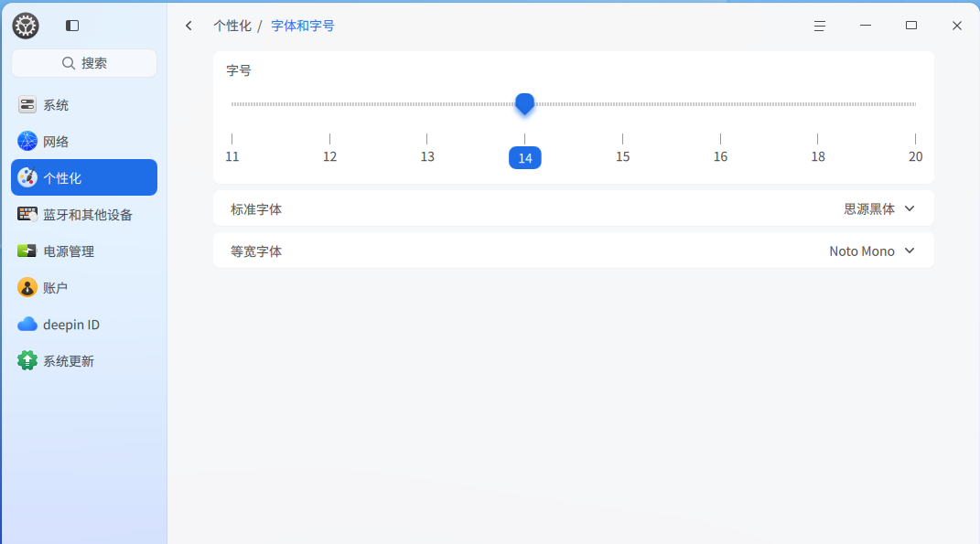The image size is (980, 544).
Task: Click the Control Center gear logo
Action: (25, 26)
